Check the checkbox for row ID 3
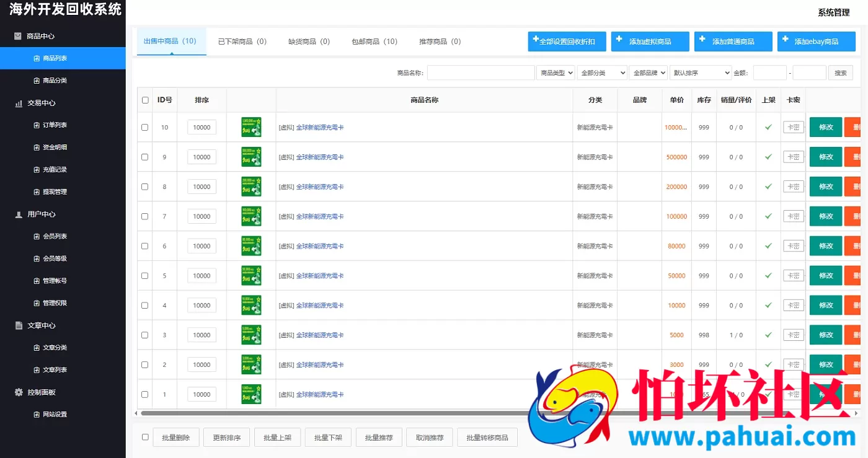The height and width of the screenshot is (458, 868). tap(145, 335)
